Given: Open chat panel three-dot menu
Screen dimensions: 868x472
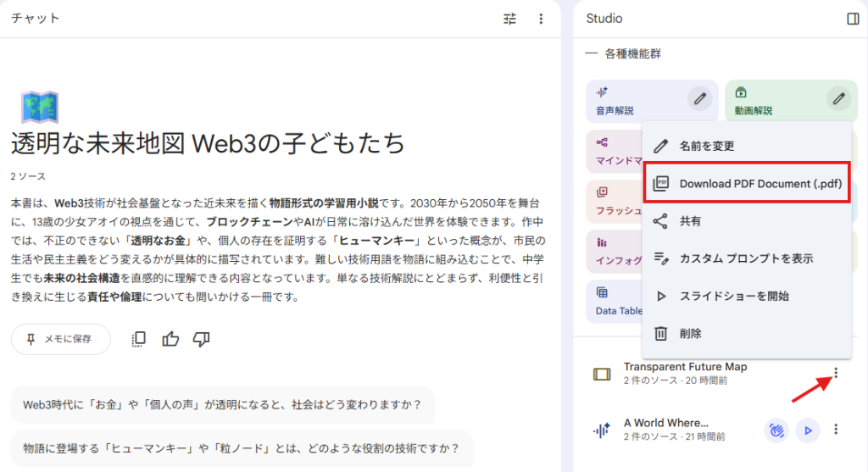Looking at the screenshot, I should 541,19.
